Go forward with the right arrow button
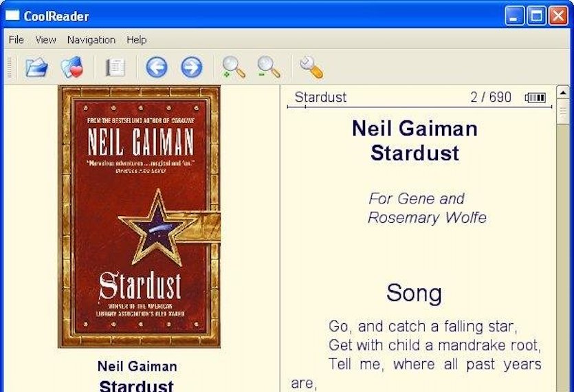The width and height of the screenshot is (574, 392). 192,67
